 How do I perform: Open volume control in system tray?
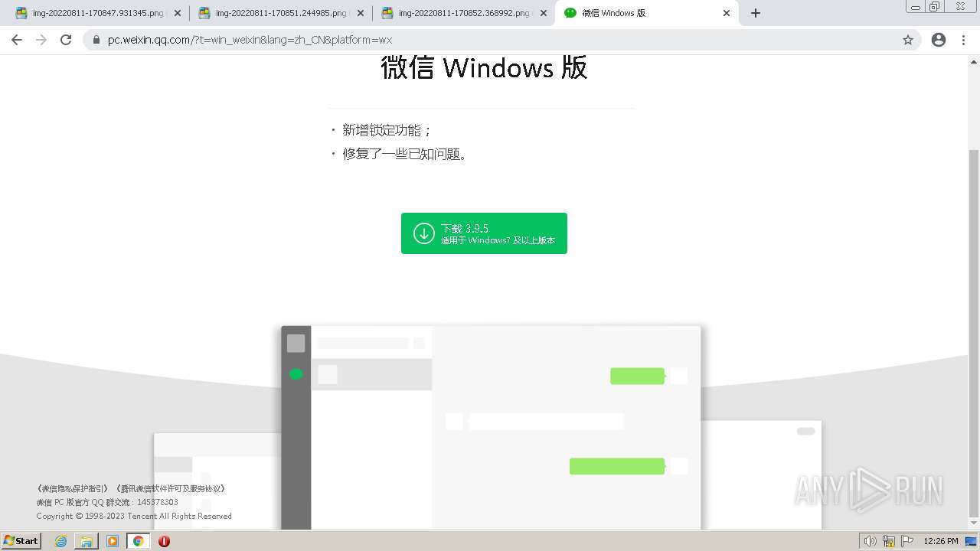coord(870,541)
